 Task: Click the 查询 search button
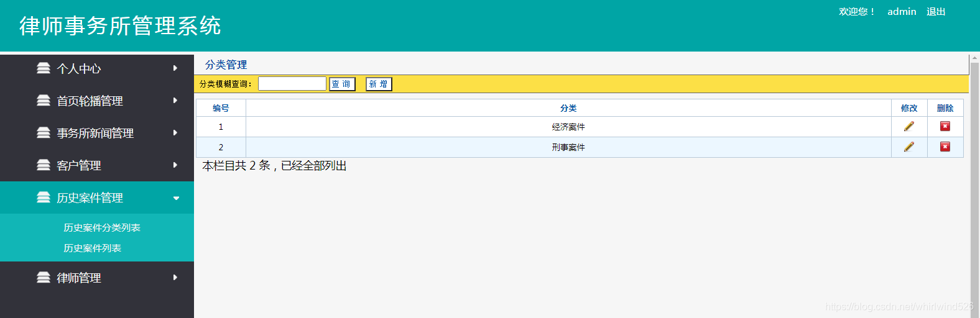(342, 84)
